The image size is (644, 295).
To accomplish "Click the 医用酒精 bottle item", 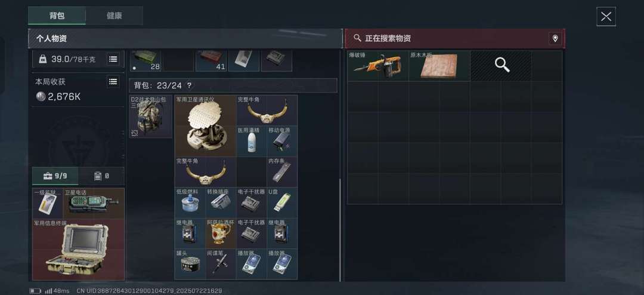I will click(252, 141).
